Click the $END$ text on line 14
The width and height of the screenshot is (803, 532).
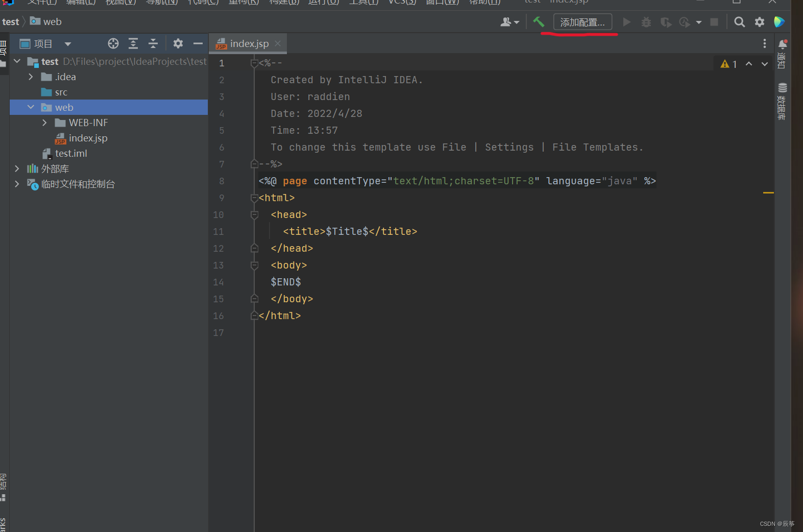point(286,282)
